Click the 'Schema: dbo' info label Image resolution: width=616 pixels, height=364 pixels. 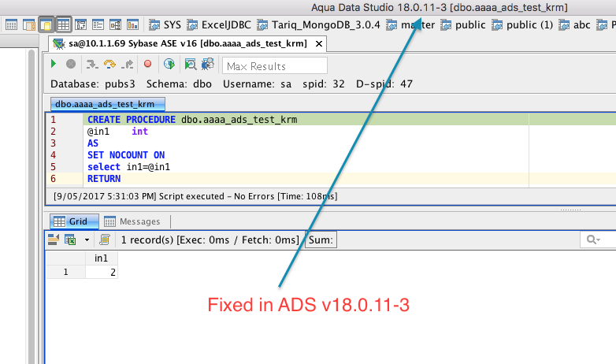click(179, 84)
